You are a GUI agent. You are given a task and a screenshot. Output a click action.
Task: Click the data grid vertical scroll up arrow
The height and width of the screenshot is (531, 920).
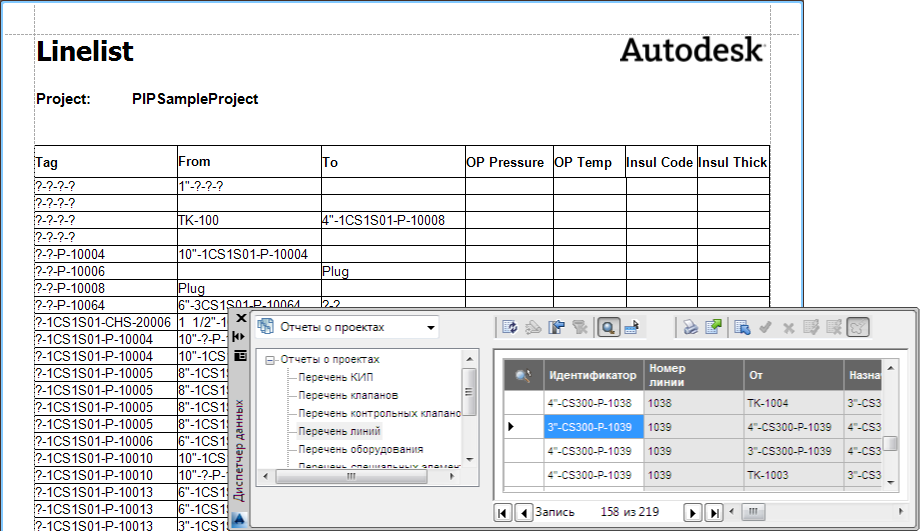(891, 368)
